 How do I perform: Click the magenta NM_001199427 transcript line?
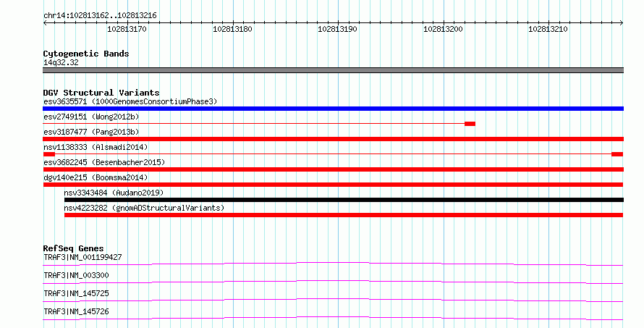(x=333, y=264)
